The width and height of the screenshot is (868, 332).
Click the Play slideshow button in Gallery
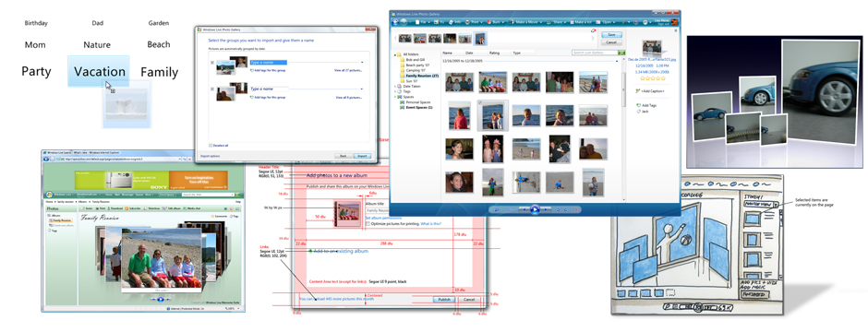[x=535, y=209]
